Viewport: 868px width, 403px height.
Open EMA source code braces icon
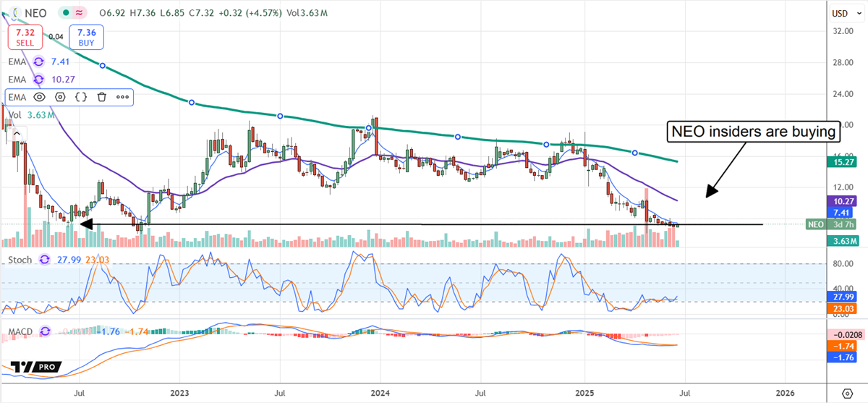(81, 96)
